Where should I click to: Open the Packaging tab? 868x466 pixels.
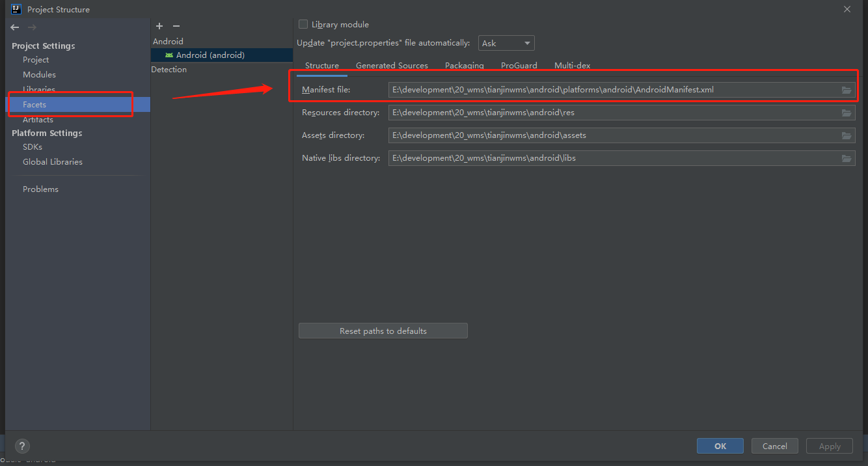(465, 66)
